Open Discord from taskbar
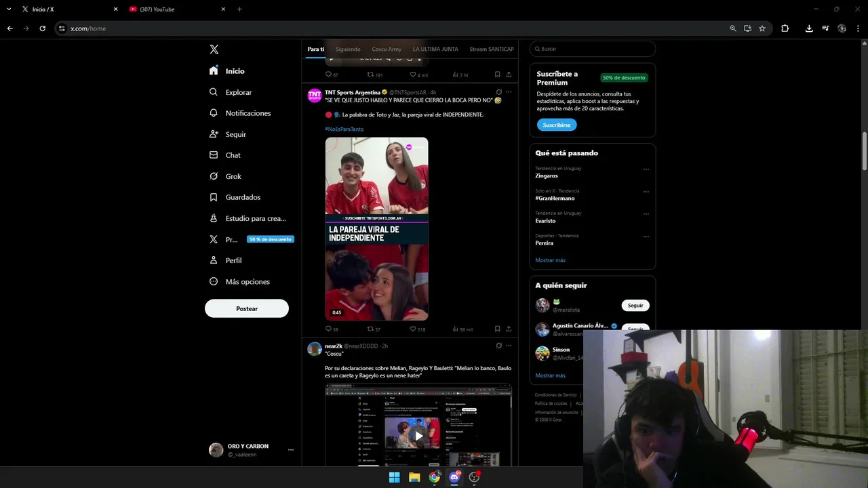Screen dimensions: 868x488 click(x=454, y=477)
